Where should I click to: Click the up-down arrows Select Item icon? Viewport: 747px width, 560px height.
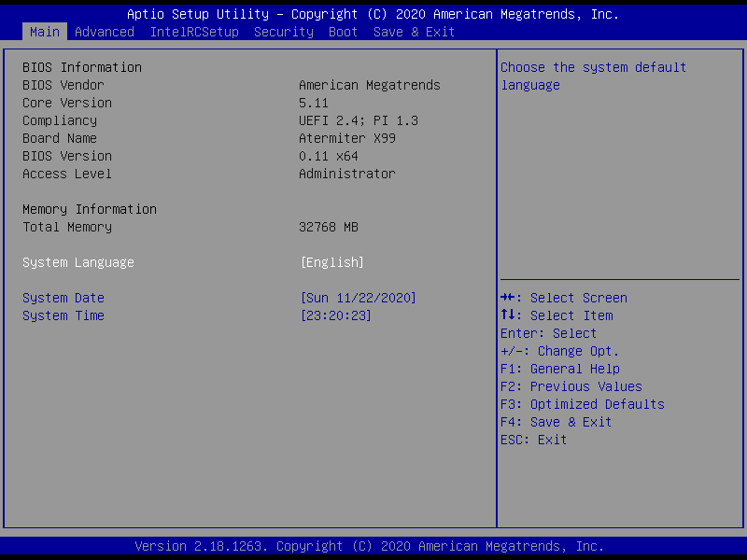(508, 315)
